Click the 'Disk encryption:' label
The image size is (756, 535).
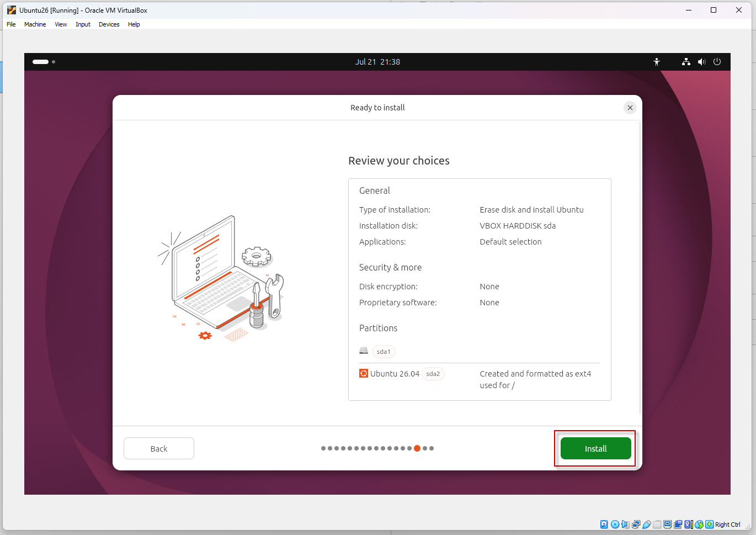(388, 287)
